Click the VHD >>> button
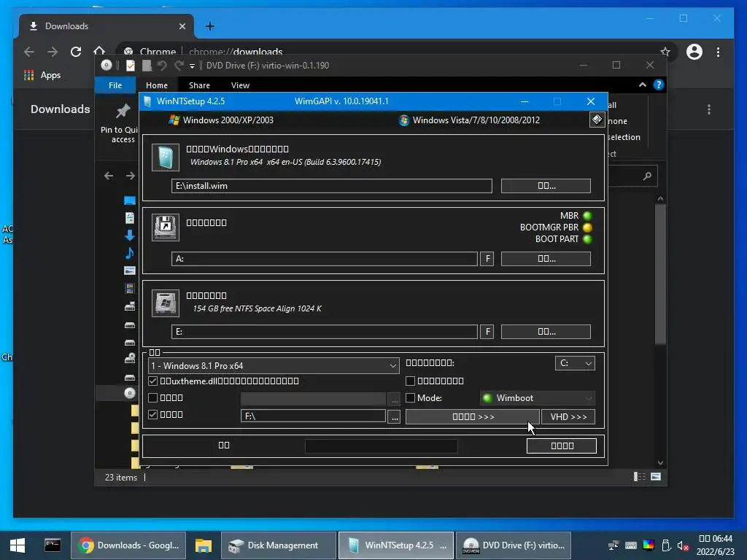Screen dimensions: 747x560 (x=568, y=416)
